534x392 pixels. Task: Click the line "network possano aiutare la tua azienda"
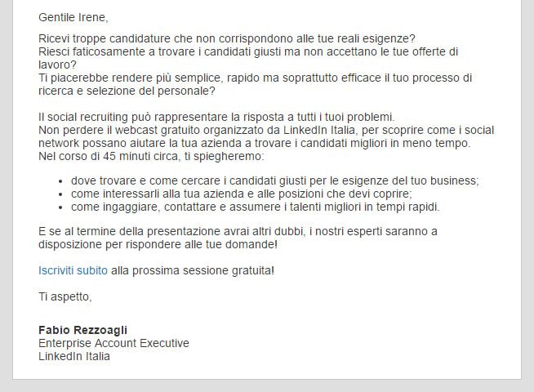tap(255, 143)
